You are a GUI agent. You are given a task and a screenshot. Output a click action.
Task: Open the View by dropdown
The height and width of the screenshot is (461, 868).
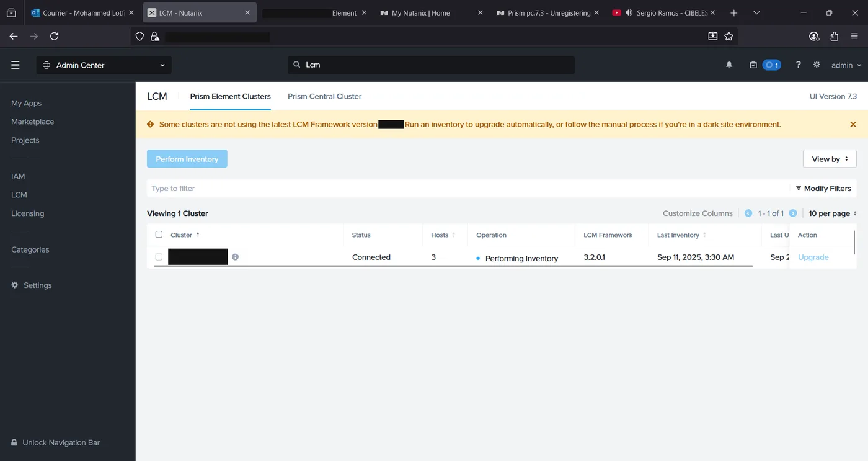[830, 159]
